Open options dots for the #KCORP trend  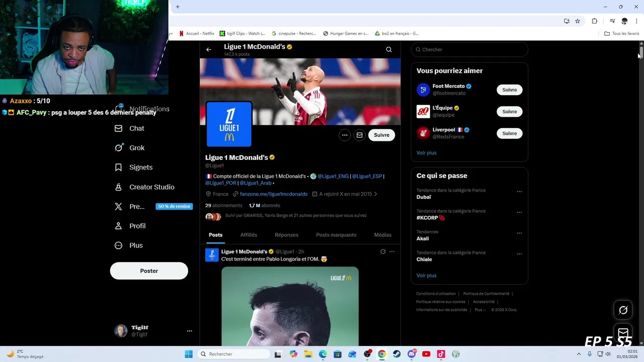[x=519, y=212]
